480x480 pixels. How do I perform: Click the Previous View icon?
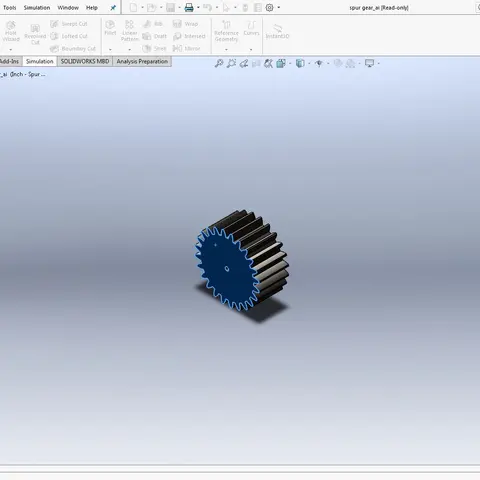[244, 63]
